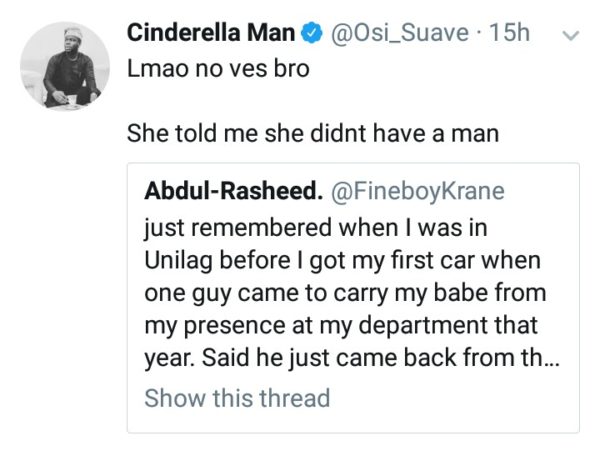The height and width of the screenshot is (451, 600).
Task: Open the Cinderella Man display name
Action: [211, 33]
